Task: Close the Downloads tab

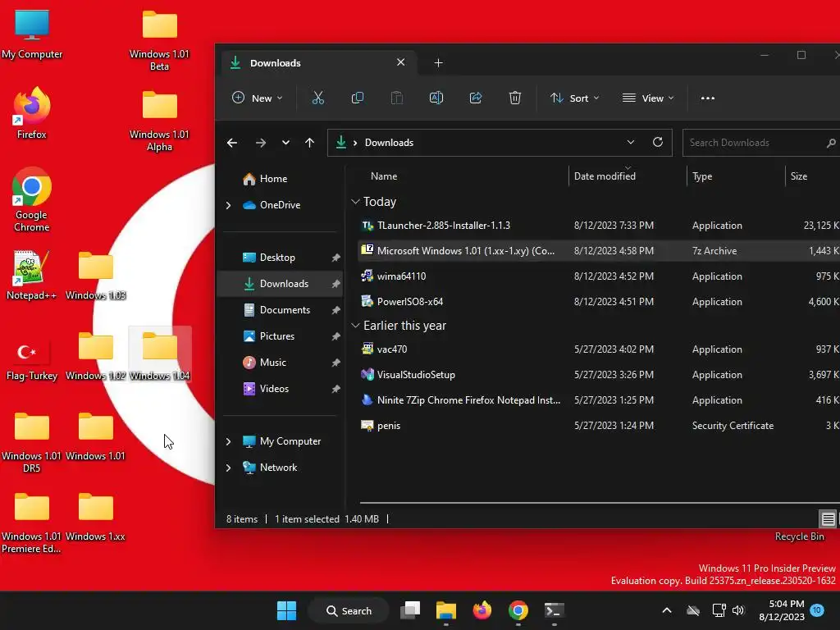Action: (400, 62)
